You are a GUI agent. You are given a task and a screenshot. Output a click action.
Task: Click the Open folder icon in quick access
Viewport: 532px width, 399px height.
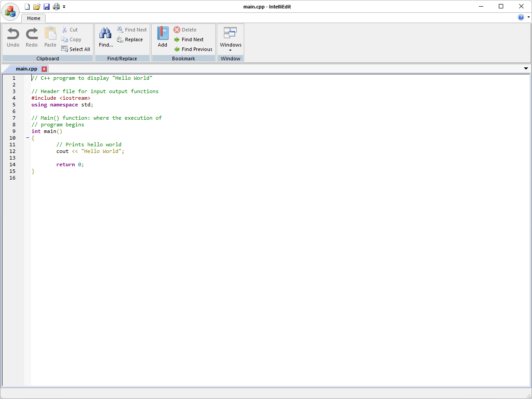[37, 7]
